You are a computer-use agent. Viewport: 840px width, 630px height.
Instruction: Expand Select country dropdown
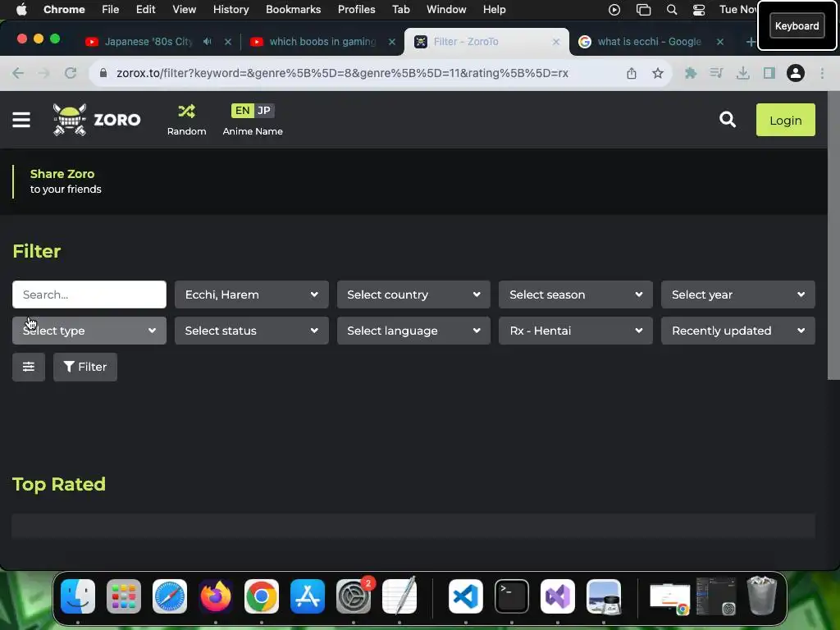(x=413, y=294)
